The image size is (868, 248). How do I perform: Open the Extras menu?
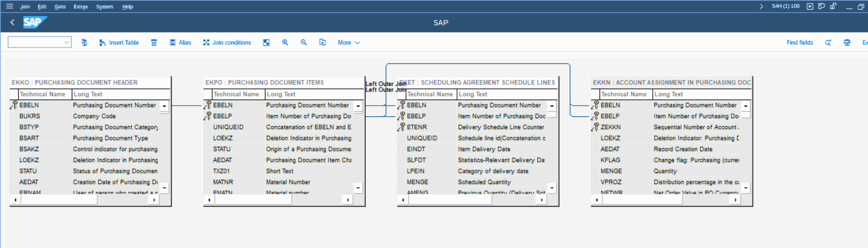[81, 6]
